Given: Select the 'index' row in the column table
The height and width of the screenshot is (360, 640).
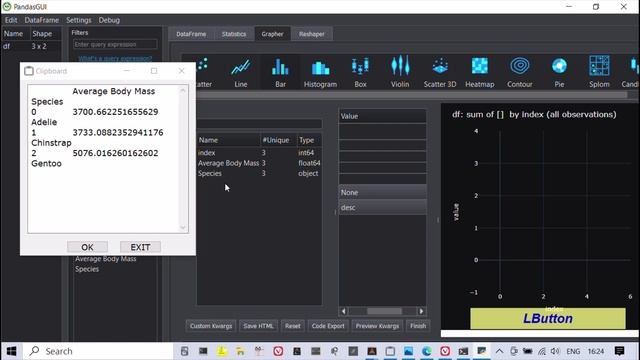Looking at the screenshot, I should tap(259, 153).
